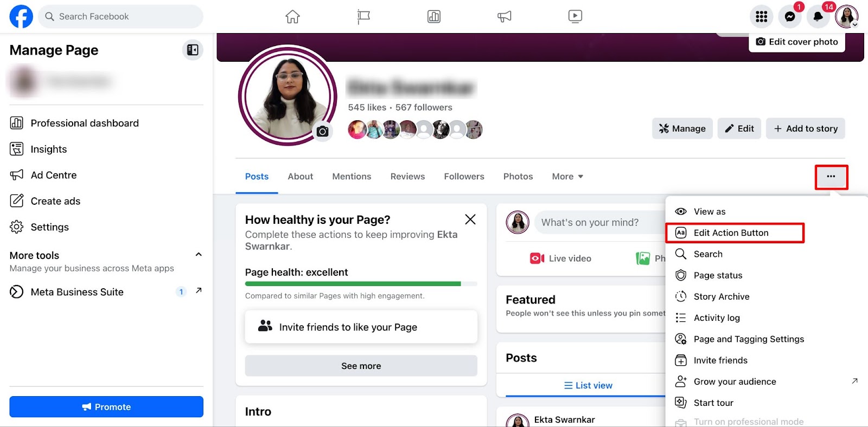Switch to the Mentions tab
868x427 pixels.
[x=352, y=177]
